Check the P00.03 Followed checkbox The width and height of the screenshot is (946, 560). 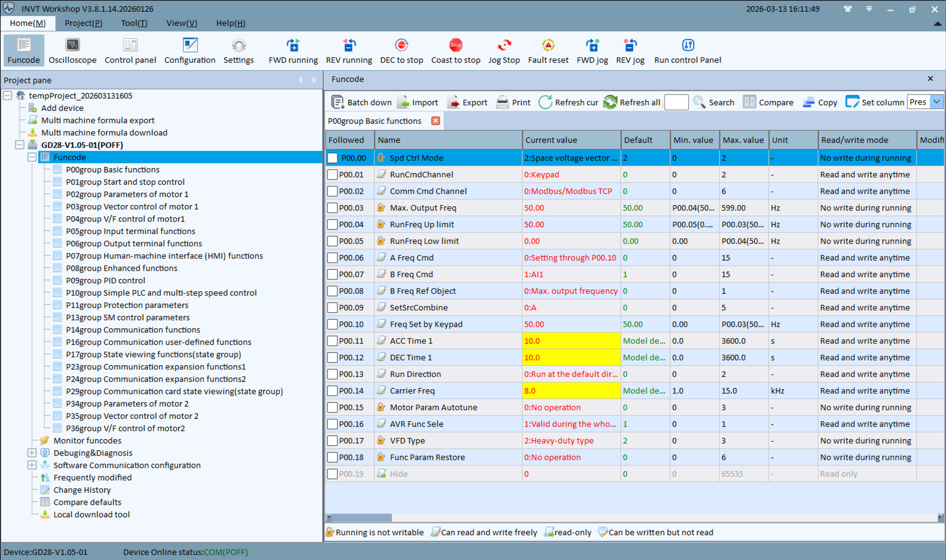click(x=333, y=208)
